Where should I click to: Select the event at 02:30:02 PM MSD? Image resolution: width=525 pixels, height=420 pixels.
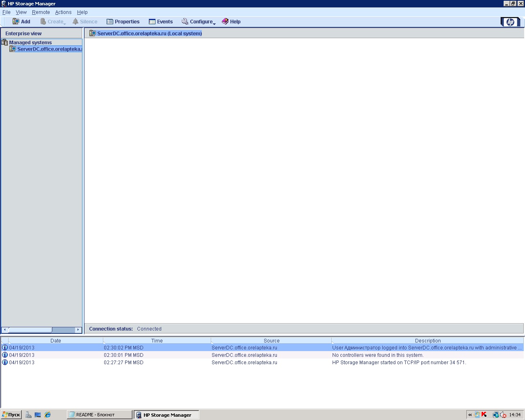pyautogui.click(x=262, y=348)
